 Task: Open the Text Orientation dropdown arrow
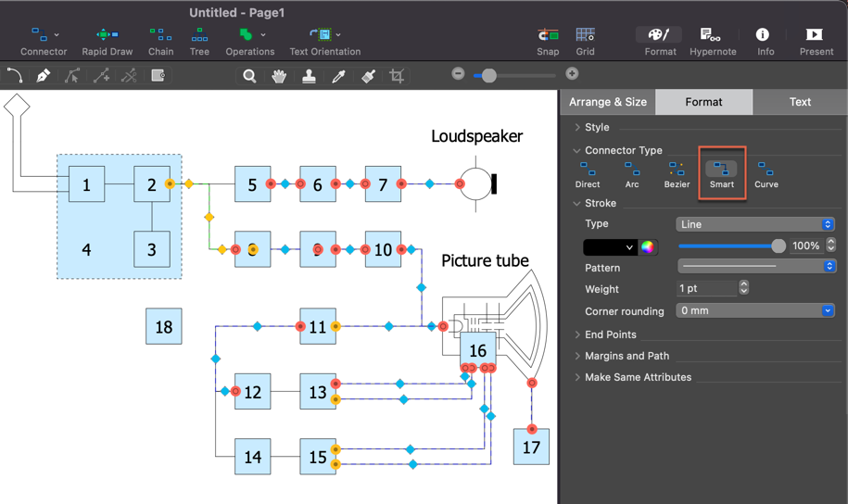338,35
